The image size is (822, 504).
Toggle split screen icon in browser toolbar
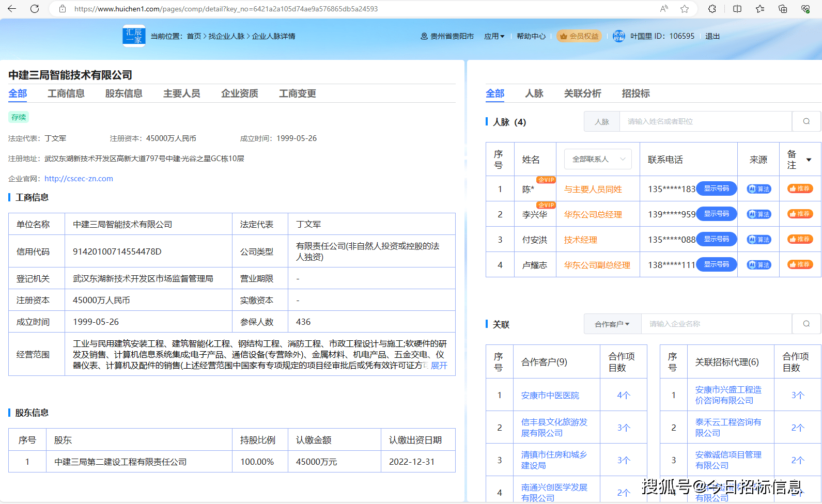737,9
